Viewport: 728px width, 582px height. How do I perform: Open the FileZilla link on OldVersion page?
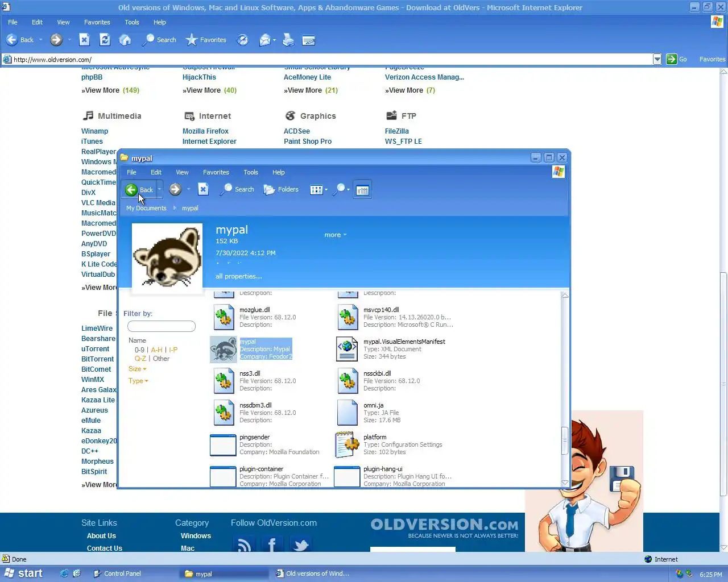tap(397, 131)
